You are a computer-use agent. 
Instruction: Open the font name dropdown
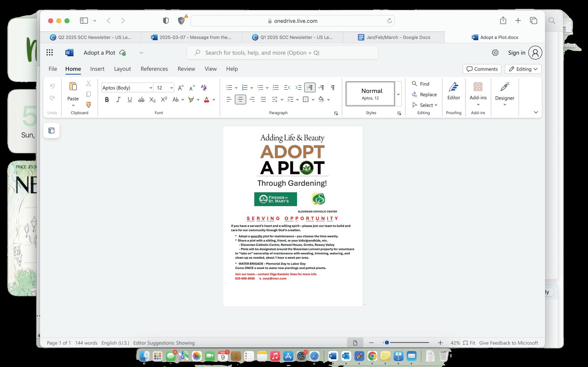point(151,88)
